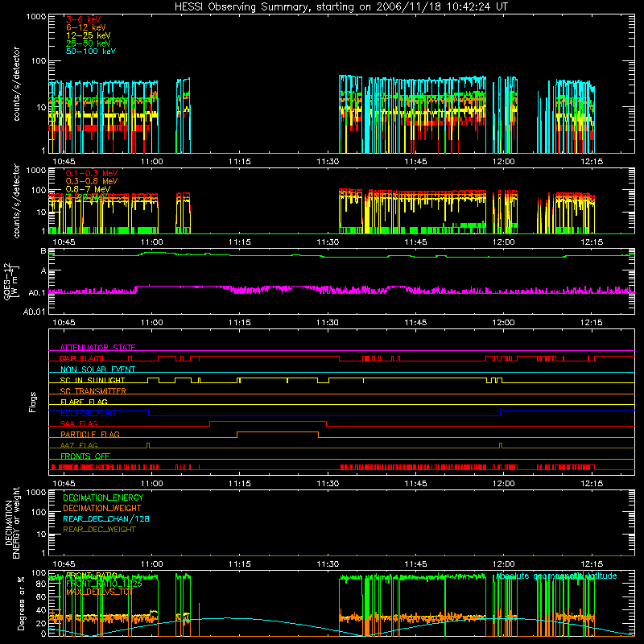Select the REAR_DEC_WEIGHT legend label
Screen dimensions: 644x644
tap(99, 530)
